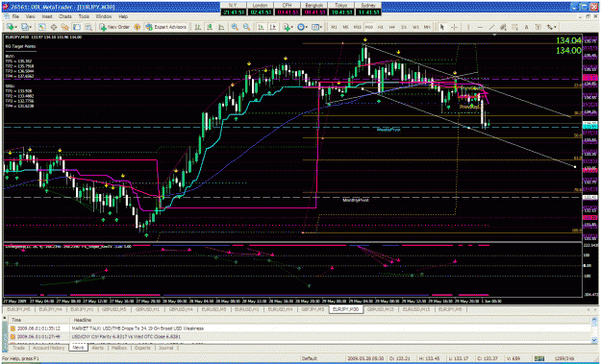The height and width of the screenshot is (364, 601).
Task: Sort news by the Headline column header
Action: 330,320
